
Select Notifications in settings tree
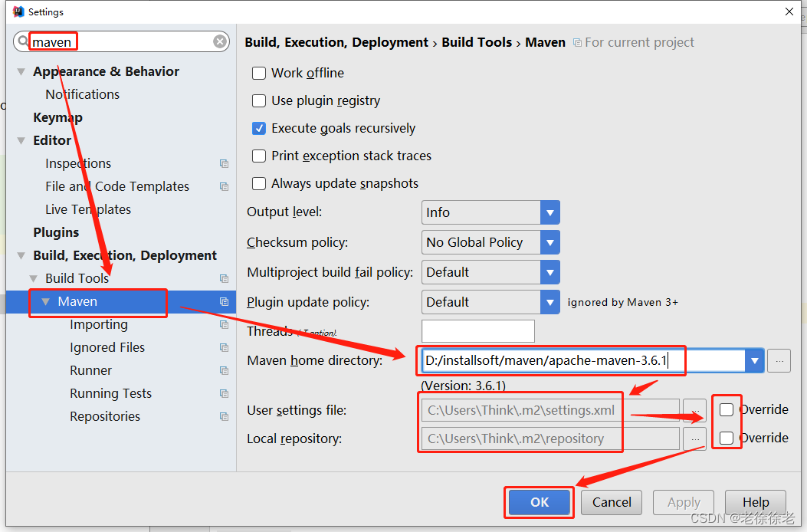tap(82, 95)
